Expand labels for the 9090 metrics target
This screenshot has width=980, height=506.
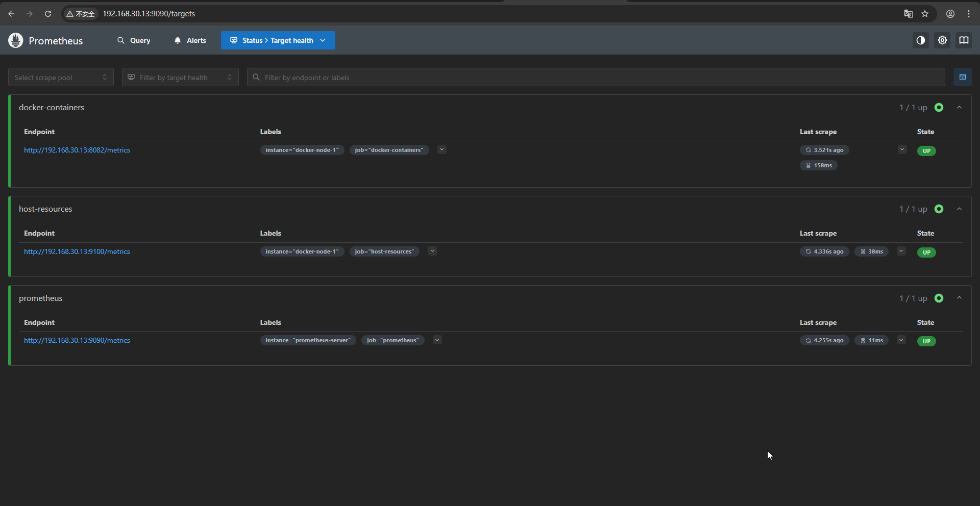pyautogui.click(x=437, y=340)
